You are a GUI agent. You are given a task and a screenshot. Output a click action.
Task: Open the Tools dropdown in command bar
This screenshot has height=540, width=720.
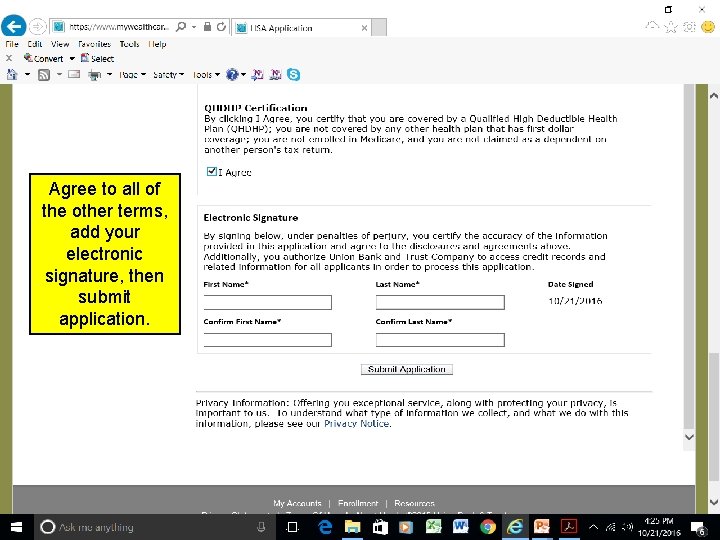(206, 74)
